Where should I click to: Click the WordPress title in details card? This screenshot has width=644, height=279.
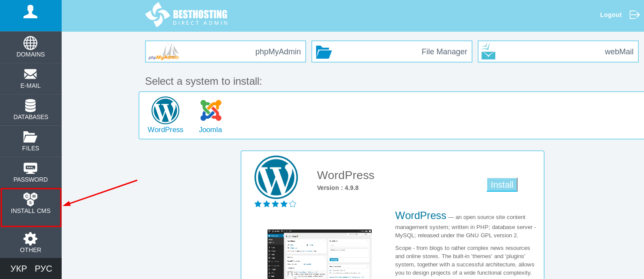pos(346,175)
